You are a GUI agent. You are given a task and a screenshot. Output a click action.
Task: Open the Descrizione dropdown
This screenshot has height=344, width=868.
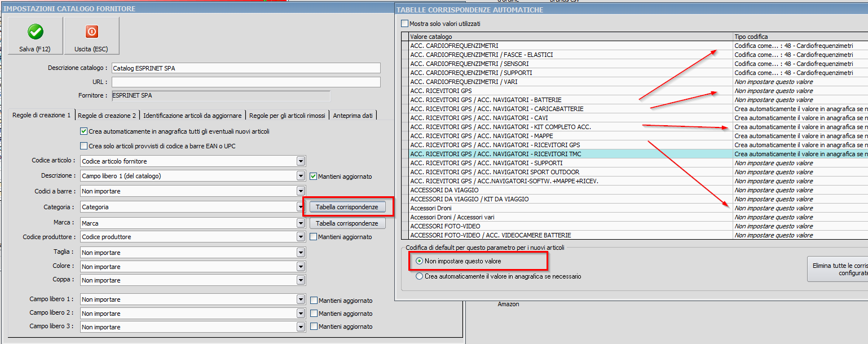pyautogui.click(x=301, y=176)
